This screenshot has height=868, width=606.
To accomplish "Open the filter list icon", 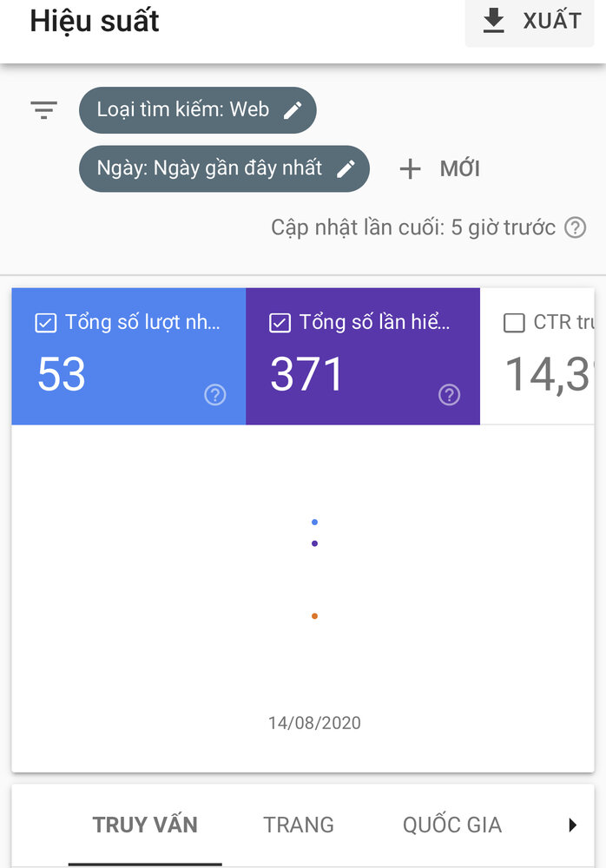I will pyautogui.click(x=43, y=110).
